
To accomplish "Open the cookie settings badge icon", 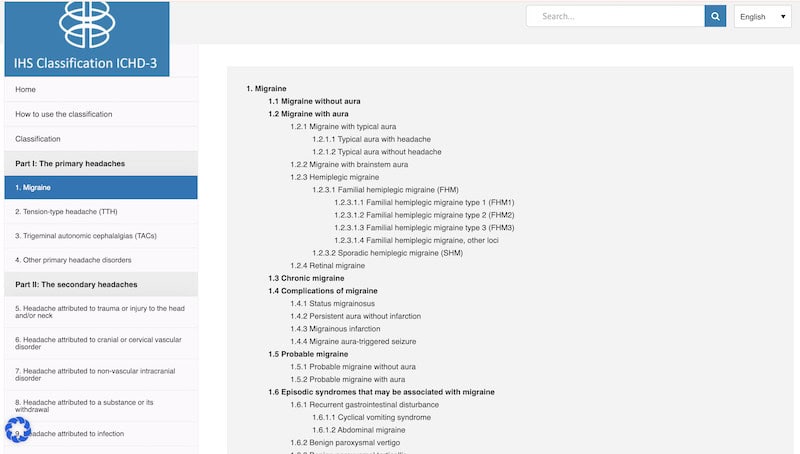I will click(x=17, y=430).
